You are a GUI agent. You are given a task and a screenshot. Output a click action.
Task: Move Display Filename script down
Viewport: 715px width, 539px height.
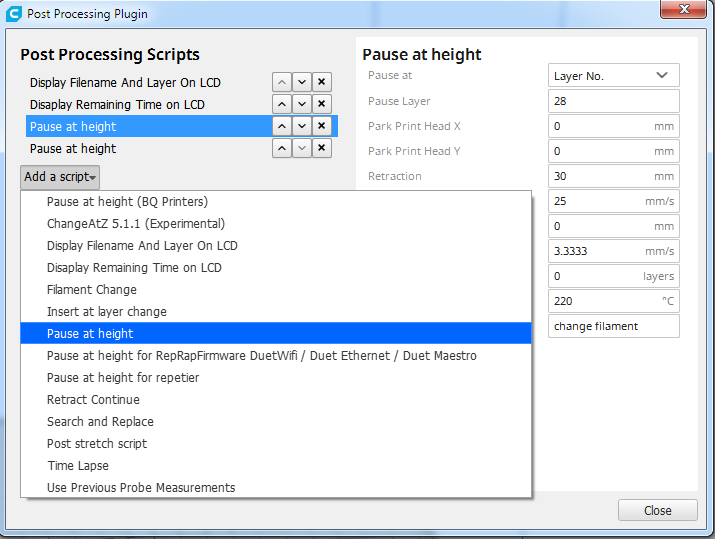pyautogui.click(x=301, y=82)
